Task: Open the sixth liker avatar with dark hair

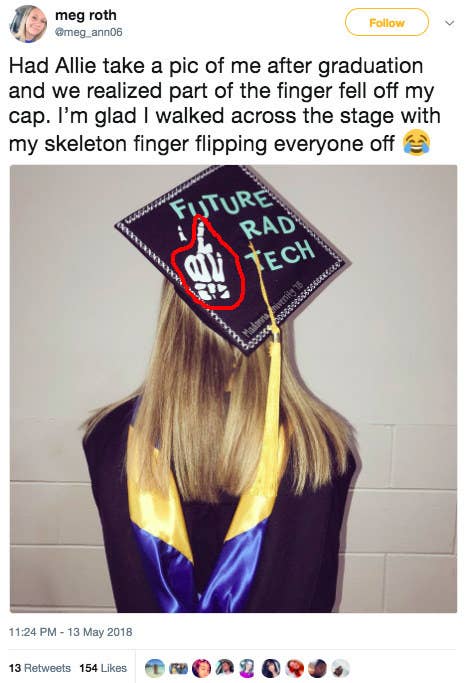Action: [271, 668]
